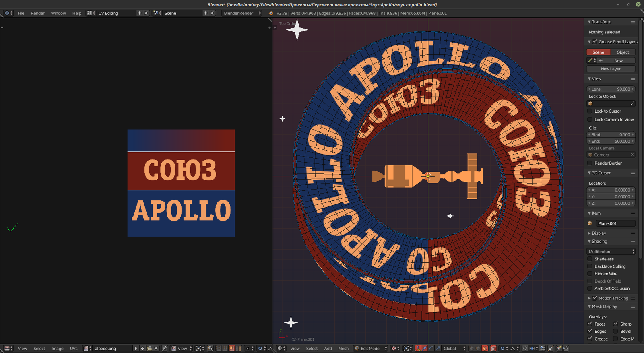The width and height of the screenshot is (644, 353).
Task: Toggle the 3D manipulator axes icon
Action: [418, 349]
